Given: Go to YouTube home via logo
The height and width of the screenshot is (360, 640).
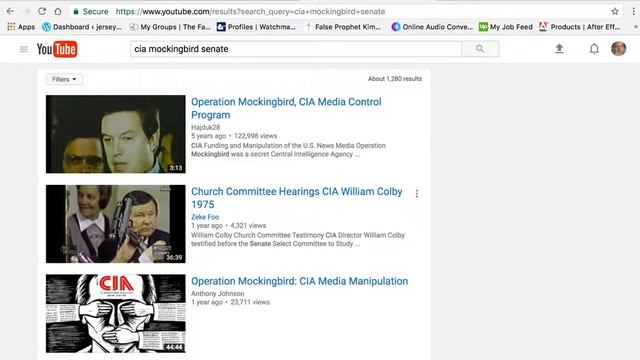Looking at the screenshot, I should tap(57, 49).
